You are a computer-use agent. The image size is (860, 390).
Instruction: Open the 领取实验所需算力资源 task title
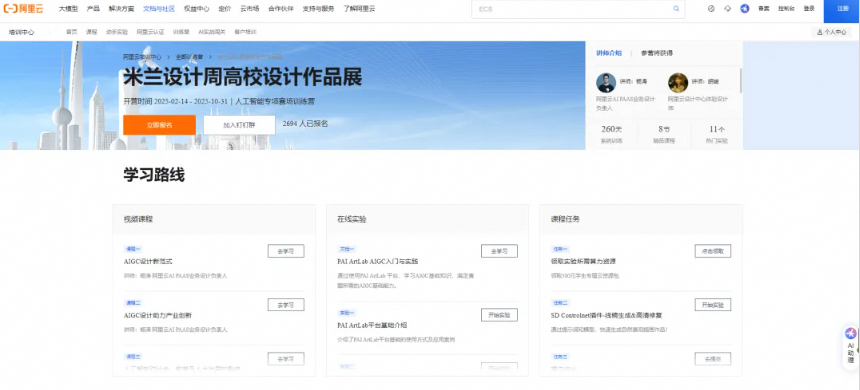583,262
